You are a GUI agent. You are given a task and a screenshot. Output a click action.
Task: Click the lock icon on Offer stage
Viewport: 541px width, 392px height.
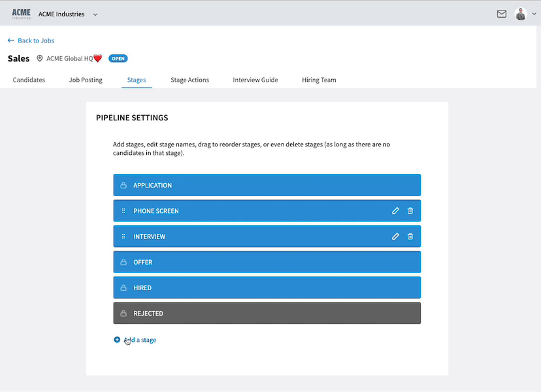point(123,262)
